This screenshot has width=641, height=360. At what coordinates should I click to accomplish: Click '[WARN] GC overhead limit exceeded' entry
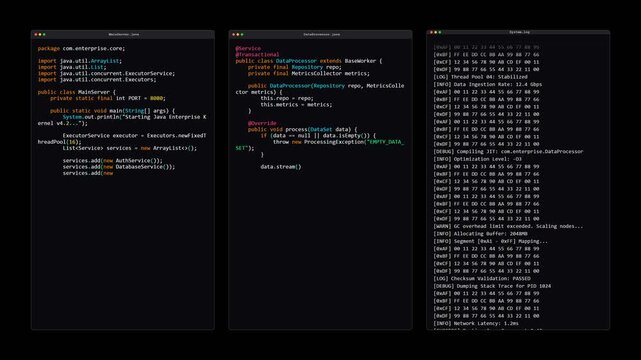coord(508,226)
